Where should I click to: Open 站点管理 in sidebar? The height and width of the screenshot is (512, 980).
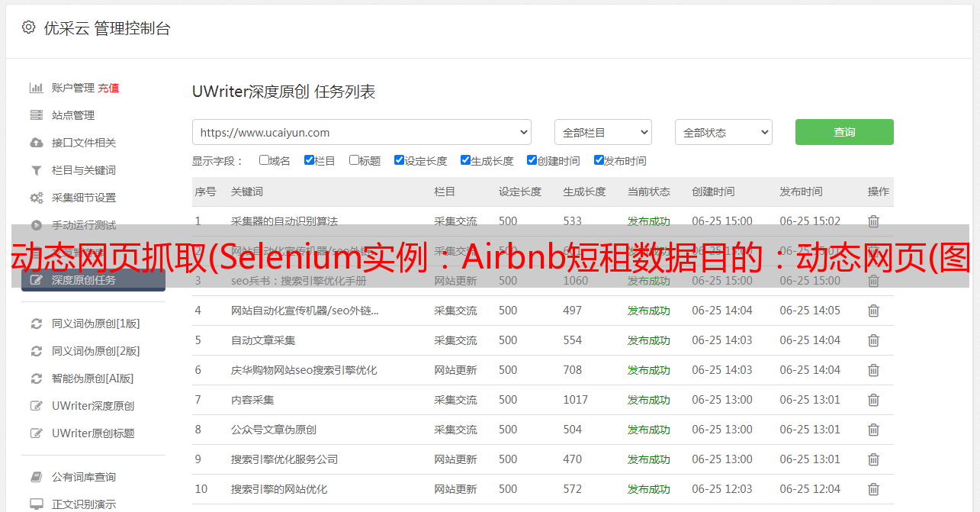pos(73,115)
